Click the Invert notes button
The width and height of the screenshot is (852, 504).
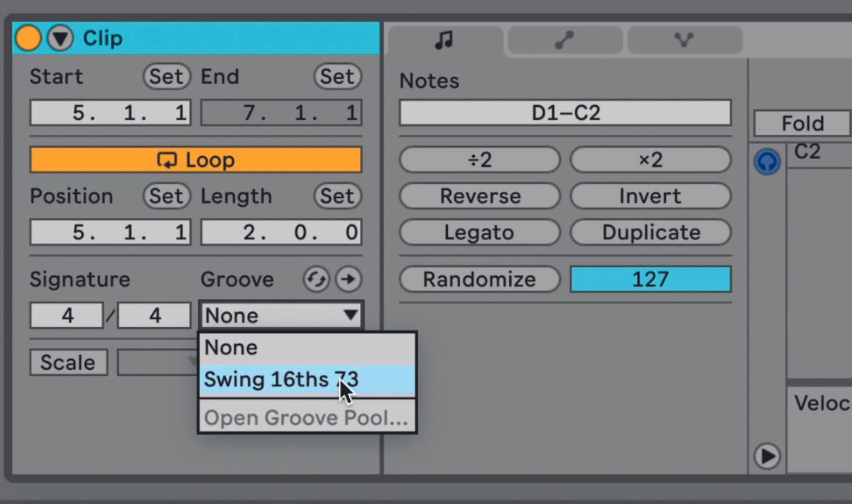pos(650,196)
